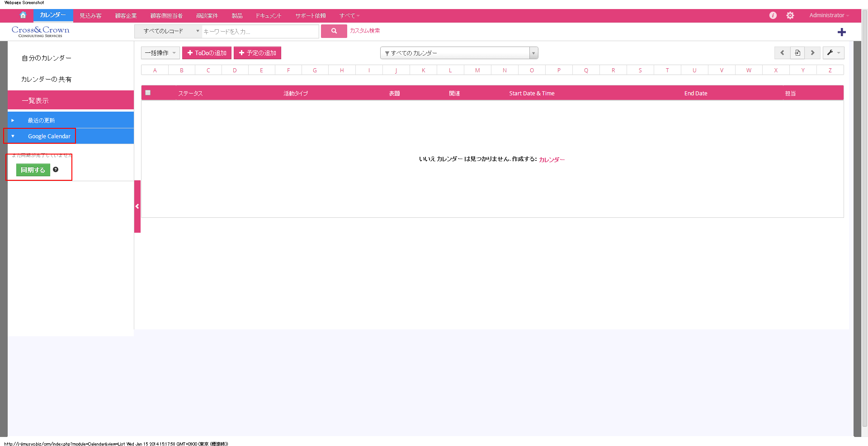The image size is (868, 446).
Task: Open the 一括操作 dropdown
Action: click(160, 53)
